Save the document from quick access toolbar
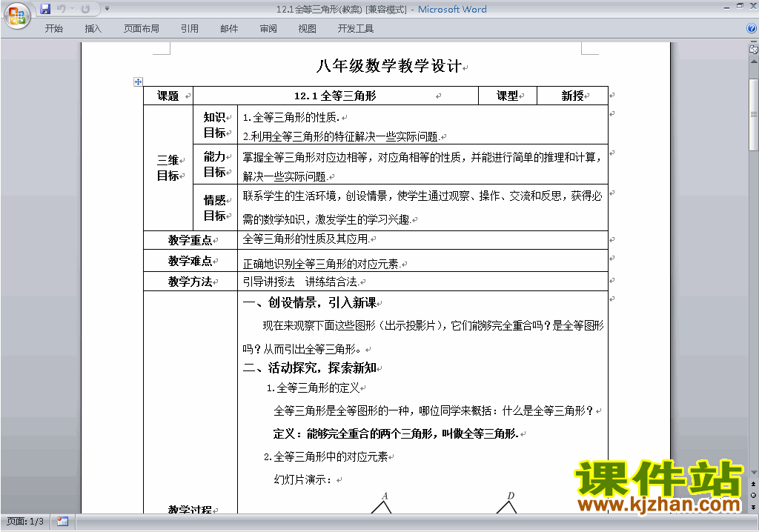The image size is (759, 532). pyautogui.click(x=45, y=9)
